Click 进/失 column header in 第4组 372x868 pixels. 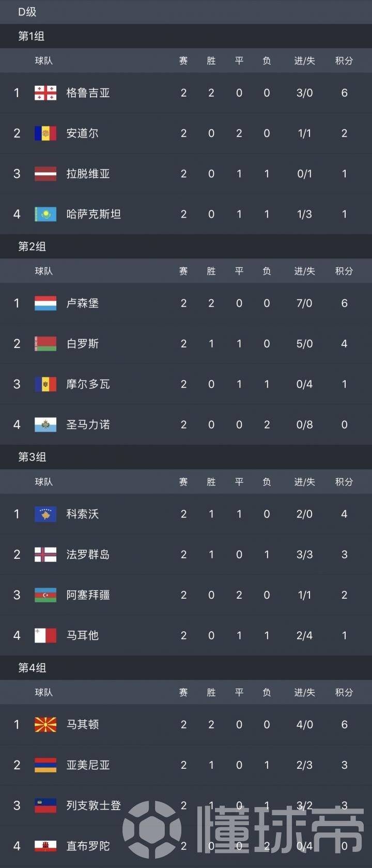[x=304, y=693]
